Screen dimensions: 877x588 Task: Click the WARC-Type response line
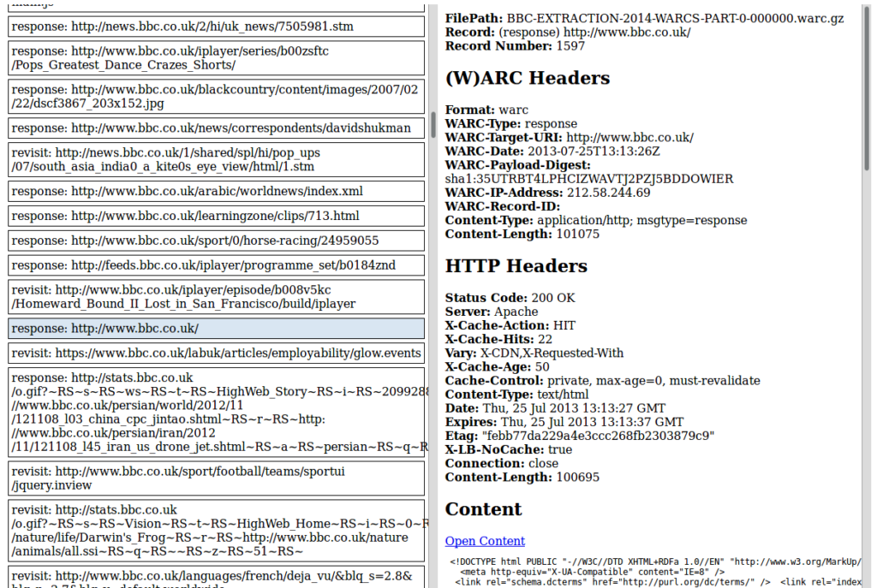[x=511, y=124]
